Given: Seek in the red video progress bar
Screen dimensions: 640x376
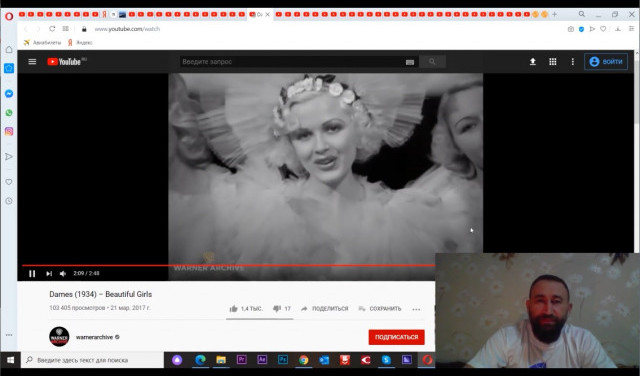Looking at the screenshot, I should point(229,265).
